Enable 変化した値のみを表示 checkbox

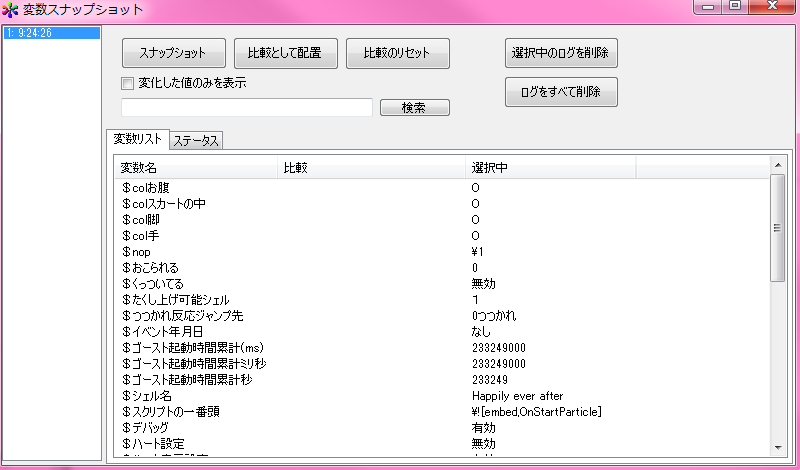tap(127, 83)
